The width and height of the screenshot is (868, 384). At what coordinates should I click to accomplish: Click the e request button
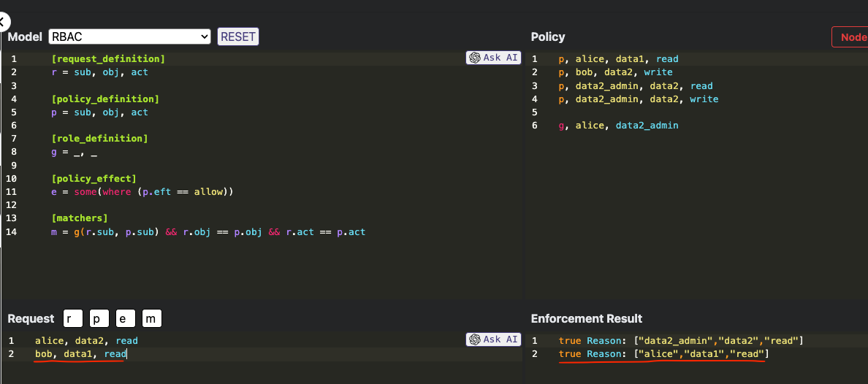point(125,318)
